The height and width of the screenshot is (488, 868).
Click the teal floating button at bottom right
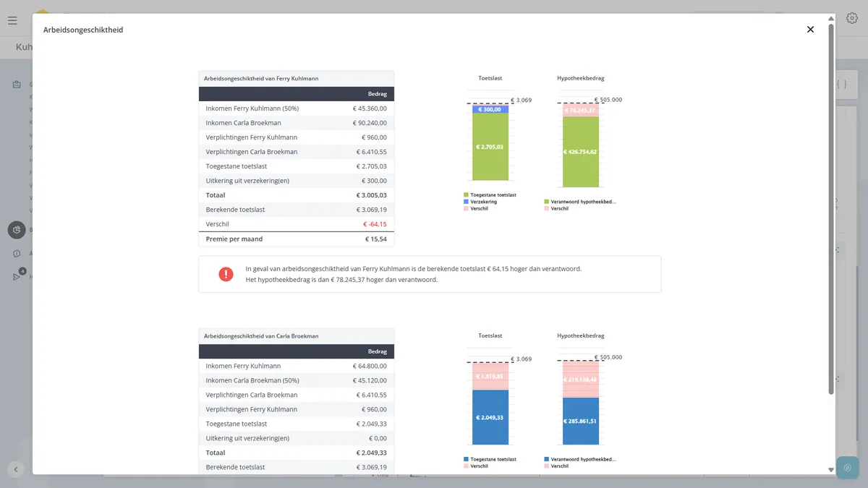pyautogui.click(x=848, y=468)
